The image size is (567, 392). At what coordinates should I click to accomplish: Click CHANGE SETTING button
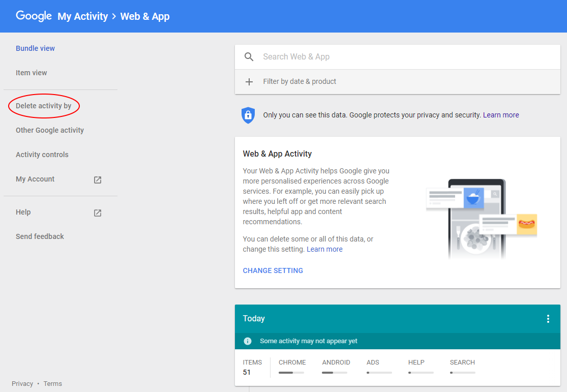pos(273,270)
